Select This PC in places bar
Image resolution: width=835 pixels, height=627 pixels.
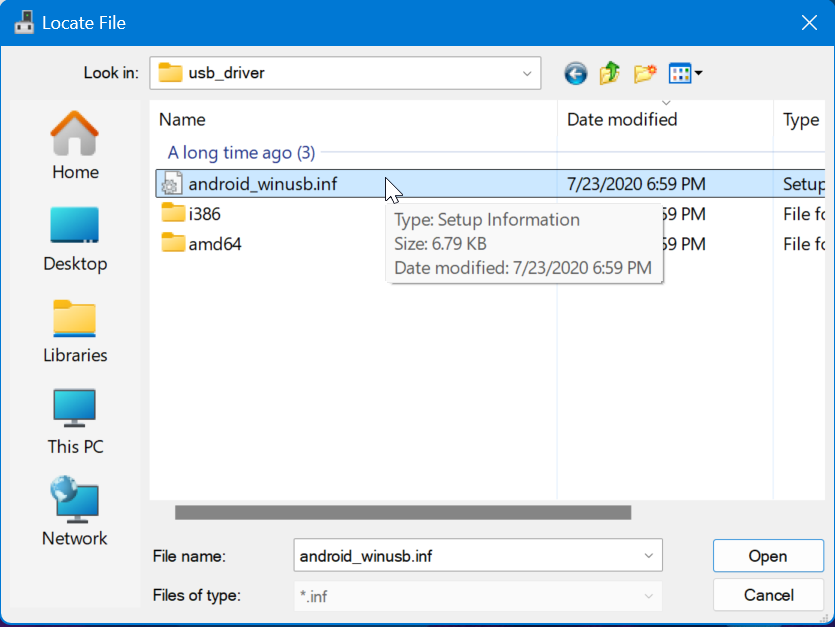pyautogui.click(x=75, y=422)
